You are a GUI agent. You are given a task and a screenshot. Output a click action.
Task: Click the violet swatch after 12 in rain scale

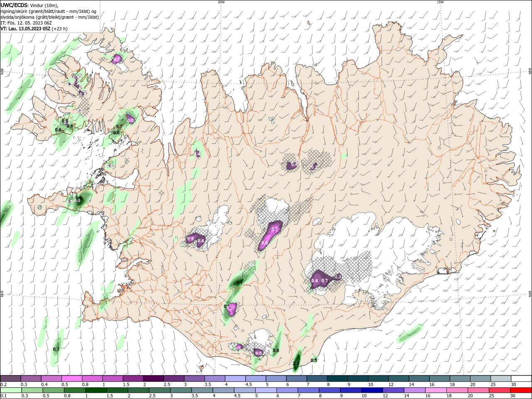click(x=394, y=390)
